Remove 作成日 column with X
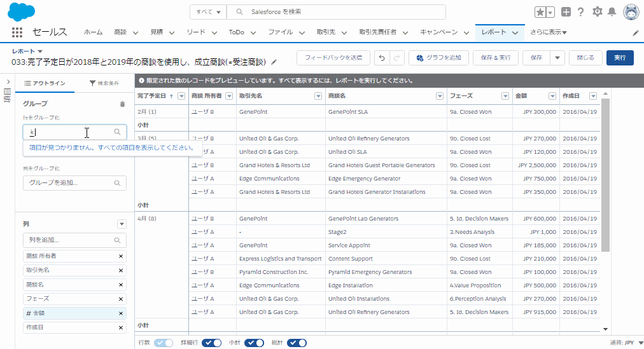644x349 pixels. tap(121, 327)
